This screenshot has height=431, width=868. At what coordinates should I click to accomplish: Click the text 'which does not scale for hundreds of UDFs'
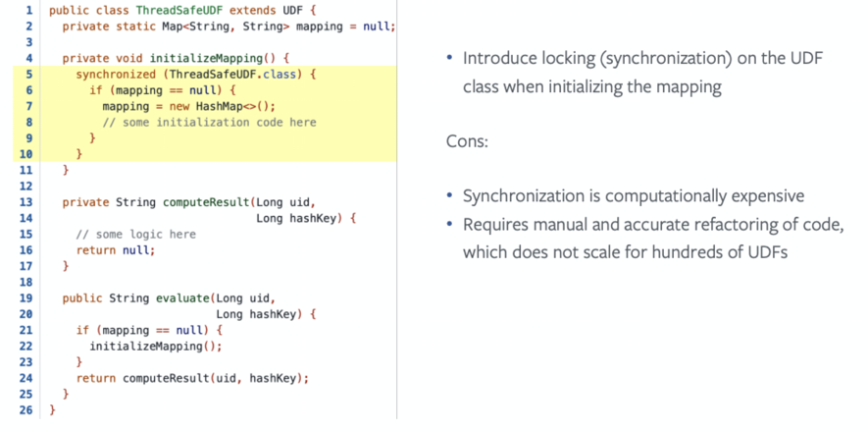tap(625, 252)
